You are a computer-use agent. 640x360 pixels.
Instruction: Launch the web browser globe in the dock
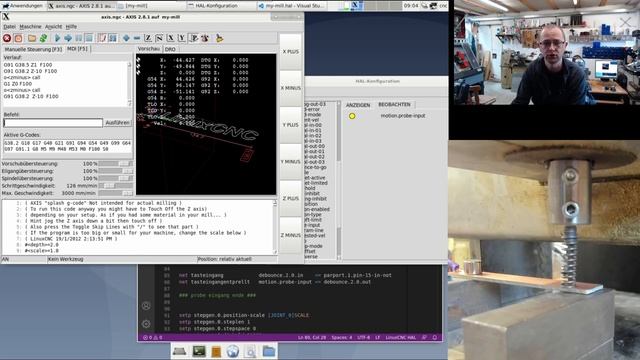tap(233, 351)
